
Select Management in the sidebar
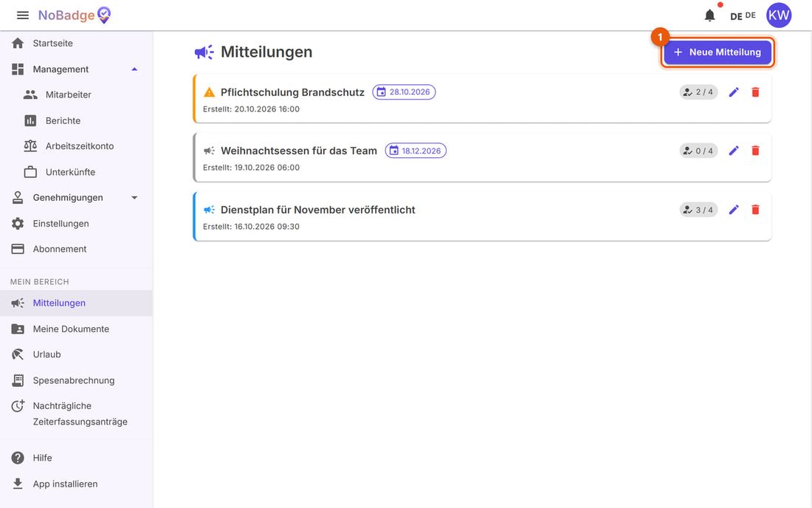(61, 69)
